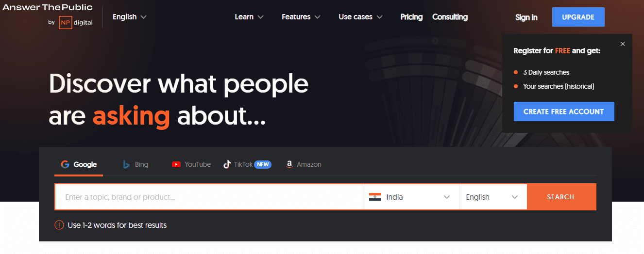Close the register popup
644x254 pixels.
(623, 44)
